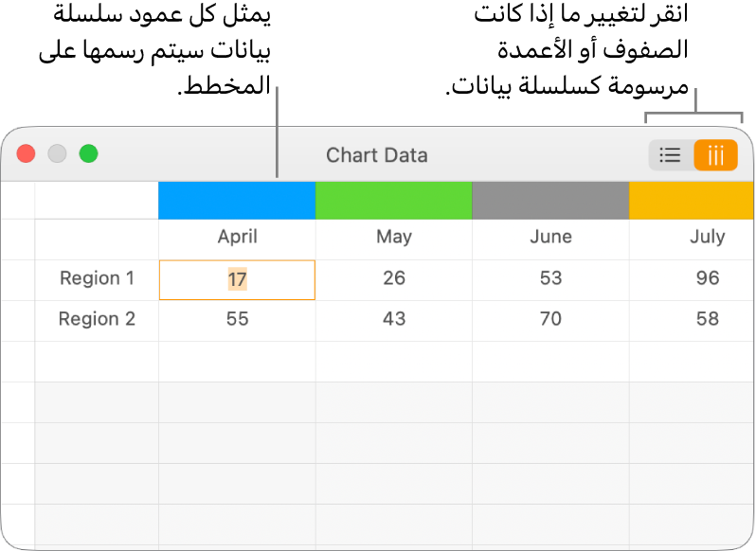Select the Region 1 row label

97,278
